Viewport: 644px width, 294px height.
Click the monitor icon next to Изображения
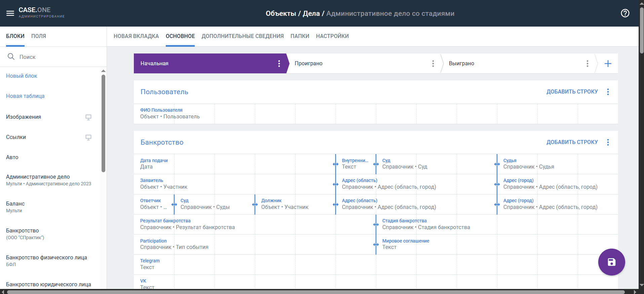click(x=88, y=117)
